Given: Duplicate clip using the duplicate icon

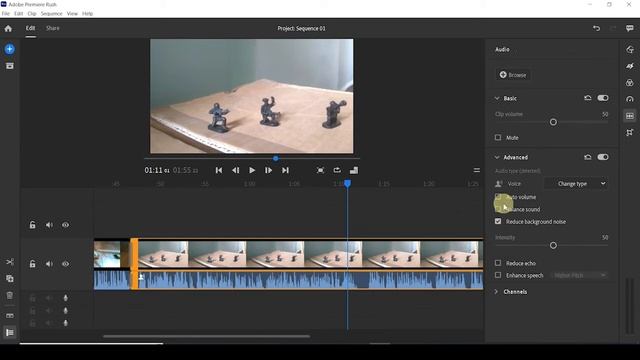Looking at the screenshot, I should point(10,278).
